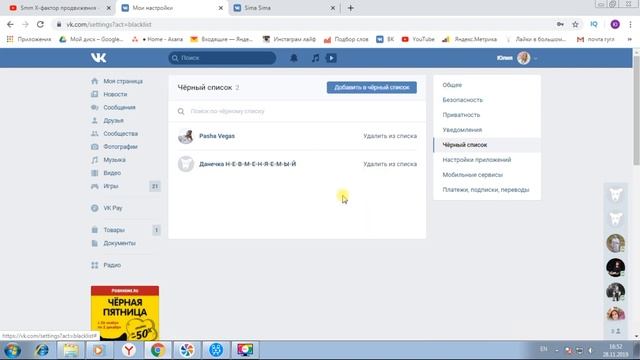The height and width of the screenshot is (360, 640).
Task: Select Настройки приложений settings tab
Action: 477,160
